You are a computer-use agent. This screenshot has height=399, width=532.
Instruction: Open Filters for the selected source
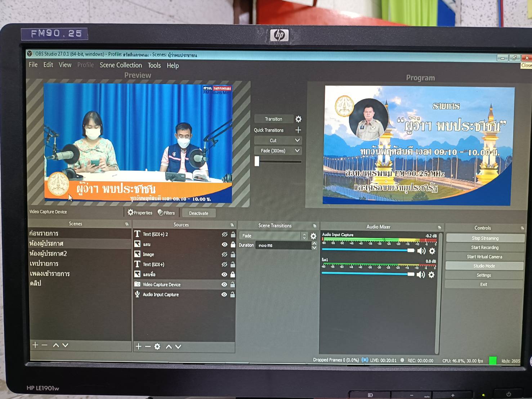pyautogui.click(x=166, y=213)
